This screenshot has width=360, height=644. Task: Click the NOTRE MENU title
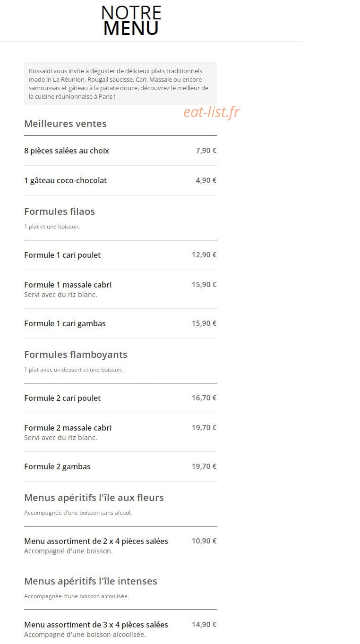click(x=131, y=20)
